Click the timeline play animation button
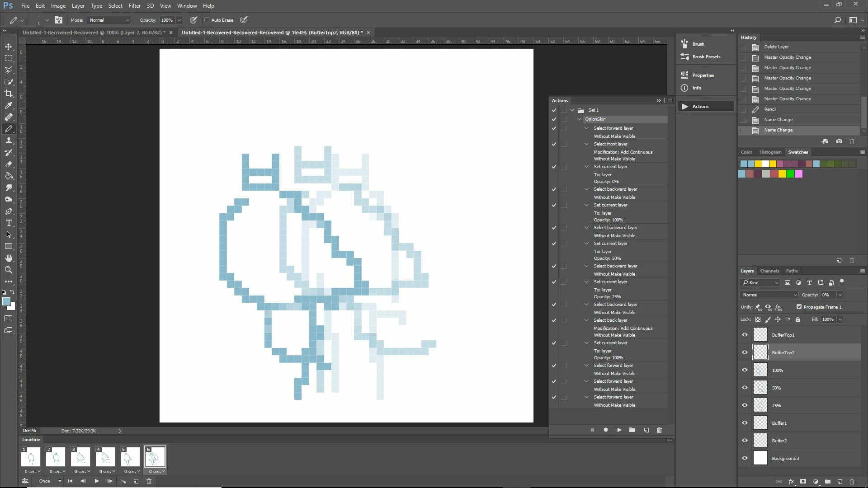 click(x=97, y=481)
